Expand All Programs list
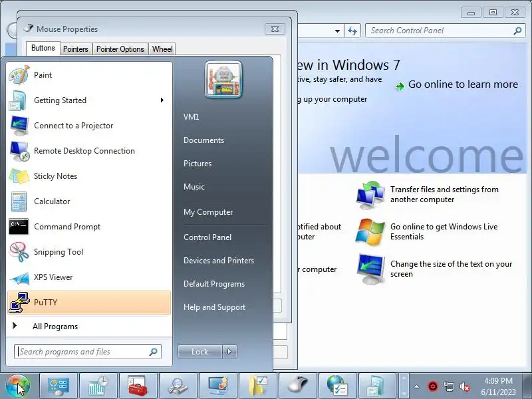532x399 pixels. 89,327
